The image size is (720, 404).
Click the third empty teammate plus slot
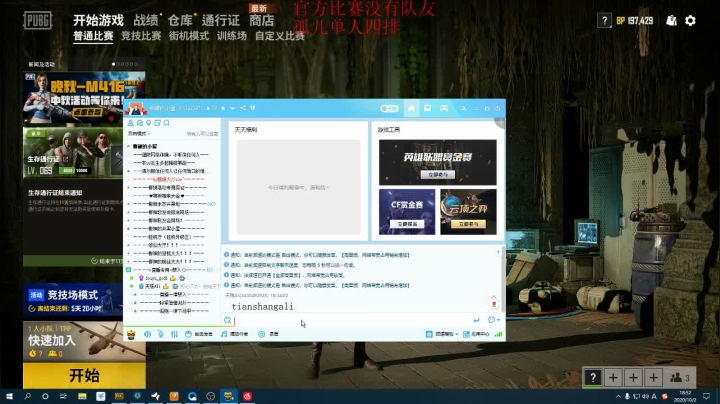click(x=653, y=378)
